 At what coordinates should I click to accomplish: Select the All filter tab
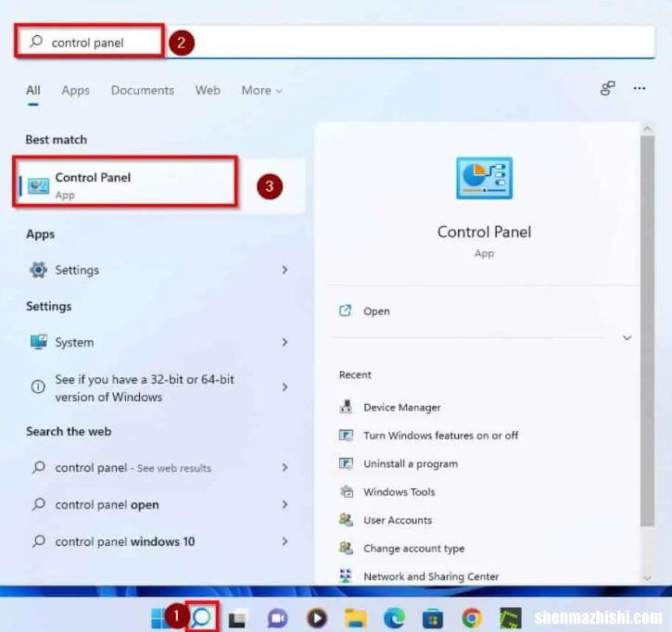pyautogui.click(x=33, y=91)
